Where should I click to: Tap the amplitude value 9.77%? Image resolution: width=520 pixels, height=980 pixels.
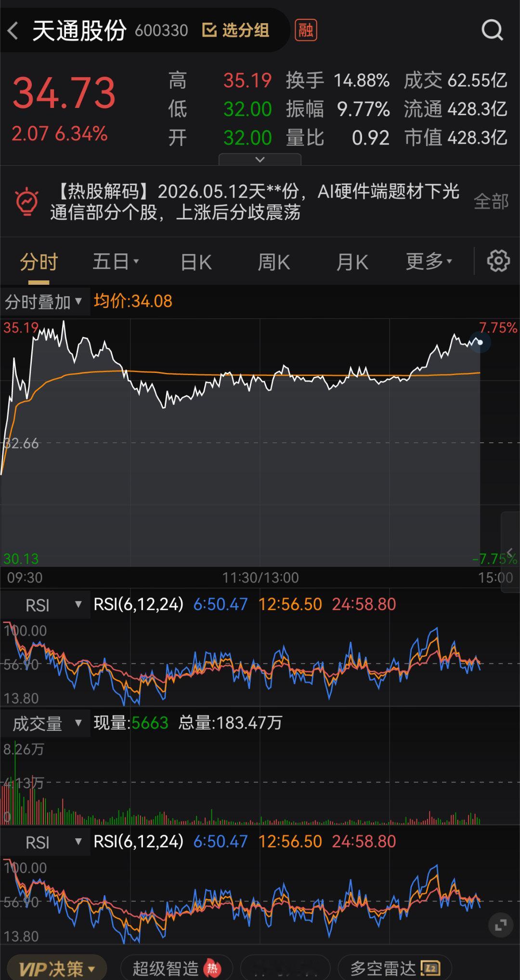coord(364,109)
